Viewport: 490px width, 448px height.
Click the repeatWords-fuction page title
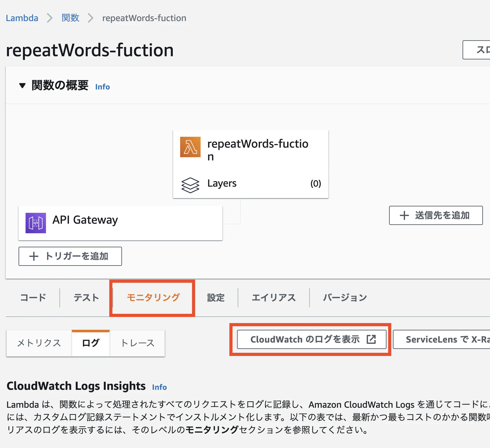coord(90,50)
